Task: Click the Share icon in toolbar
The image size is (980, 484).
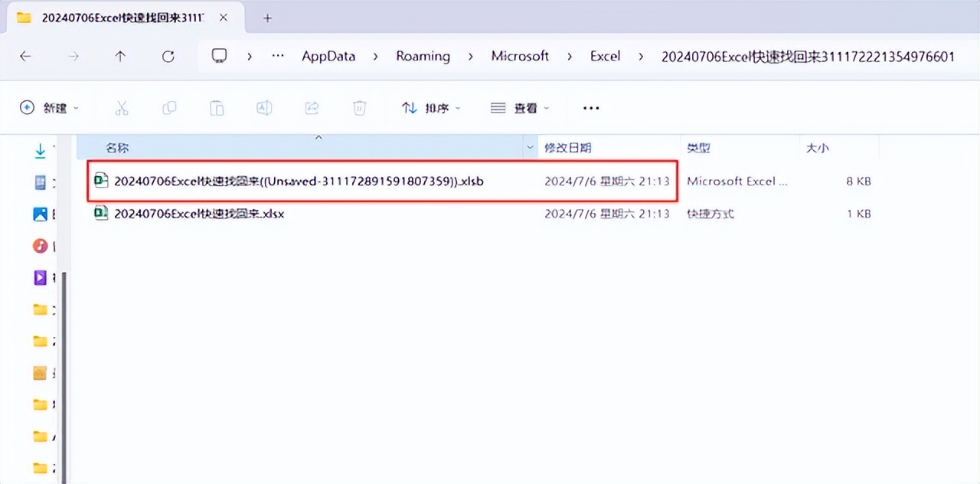Action: (312, 108)
